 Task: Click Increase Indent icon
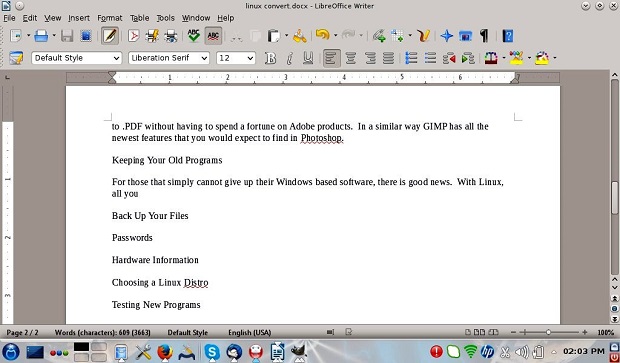coord(468,58)
